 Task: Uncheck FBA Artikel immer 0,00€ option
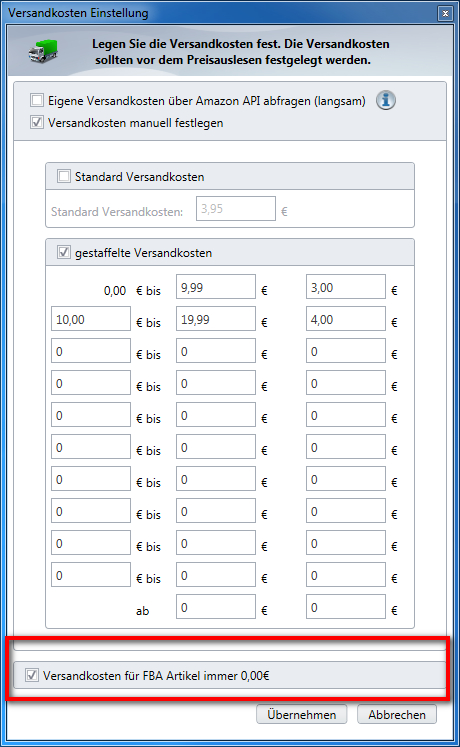(32, 675)
